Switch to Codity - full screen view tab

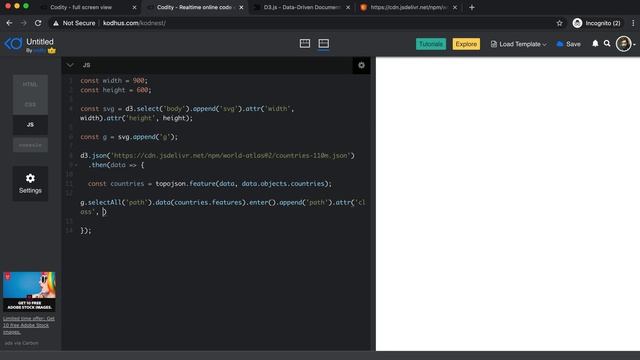point(81,7)
